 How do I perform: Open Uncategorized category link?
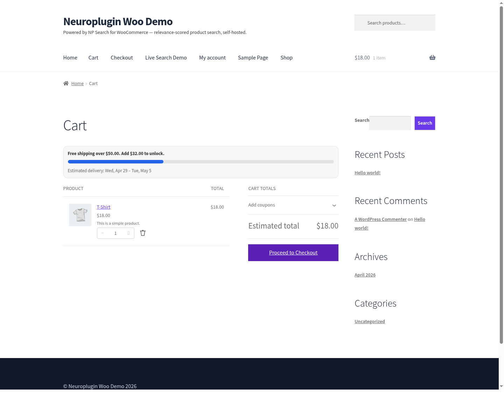coord(370,322)
